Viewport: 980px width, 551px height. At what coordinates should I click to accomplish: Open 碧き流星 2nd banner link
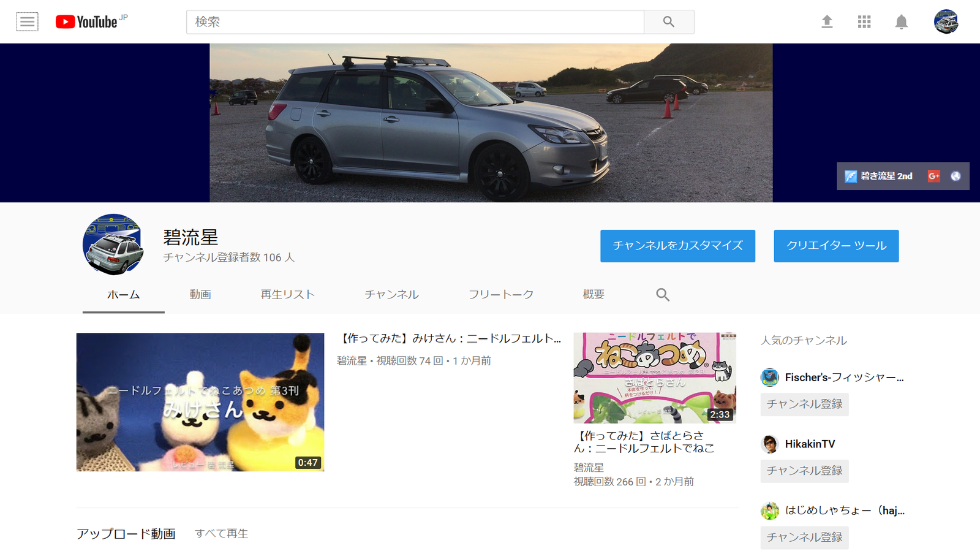(878, 176)
